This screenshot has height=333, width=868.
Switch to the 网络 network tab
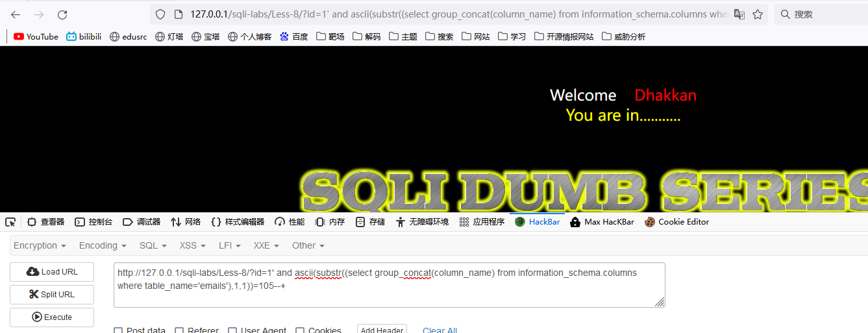point(186,222)
